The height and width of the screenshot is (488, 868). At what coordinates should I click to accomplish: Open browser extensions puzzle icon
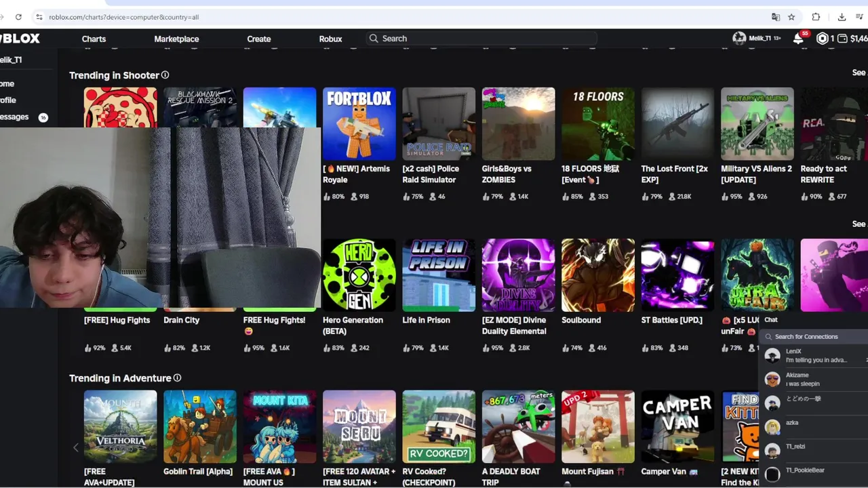click(816, 17)
